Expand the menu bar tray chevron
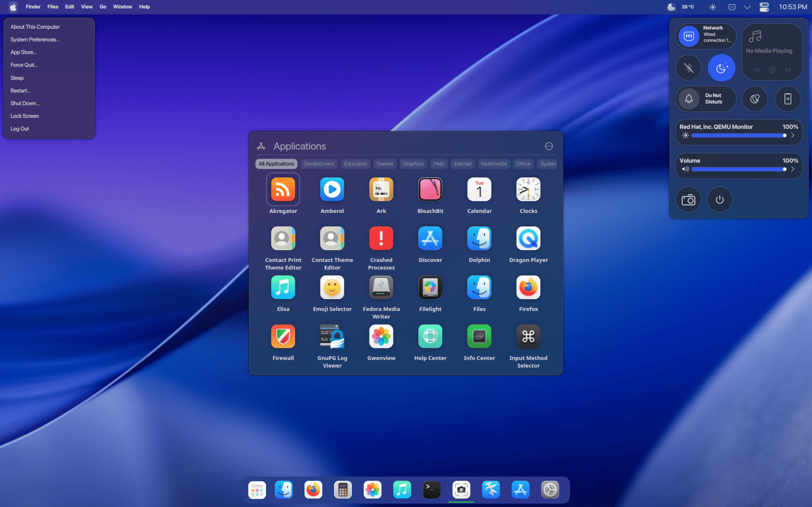Screen dimensions: 812x507 [x=747, y=7]
